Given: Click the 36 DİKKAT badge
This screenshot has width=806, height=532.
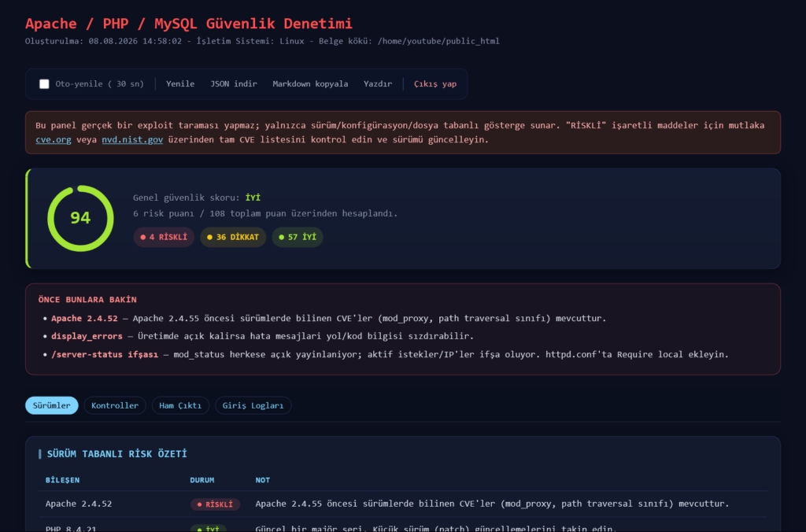Looking at the screenshot, I should 232,237.
